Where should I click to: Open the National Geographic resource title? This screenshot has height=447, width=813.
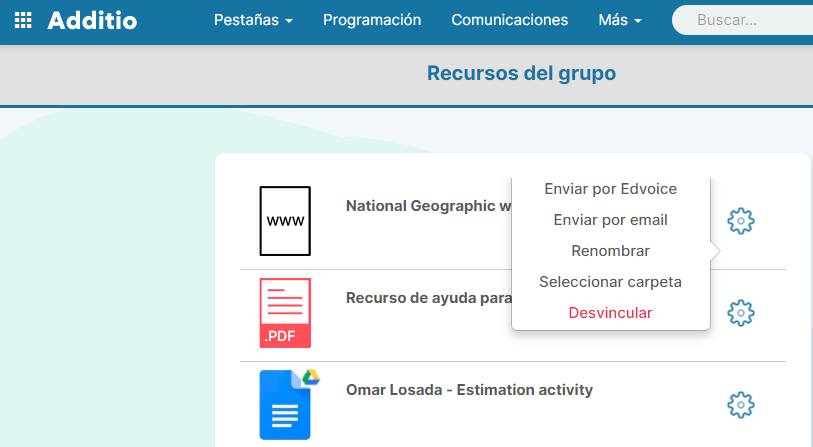tap(428, 206)
